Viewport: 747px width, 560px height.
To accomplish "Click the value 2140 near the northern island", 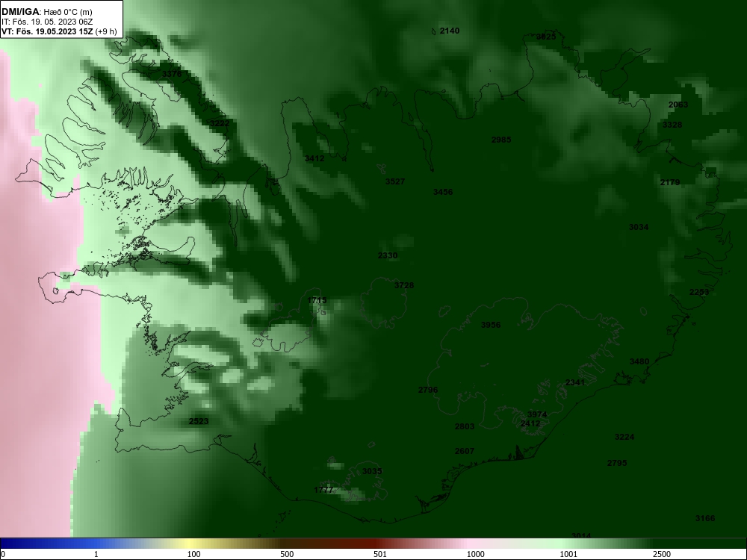I will tap(449, 31).
